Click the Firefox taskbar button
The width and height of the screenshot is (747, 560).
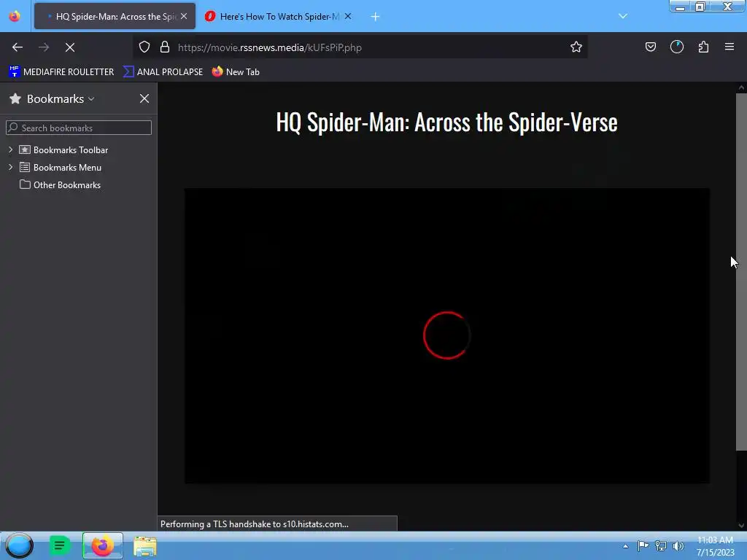(x=102, y=545)
